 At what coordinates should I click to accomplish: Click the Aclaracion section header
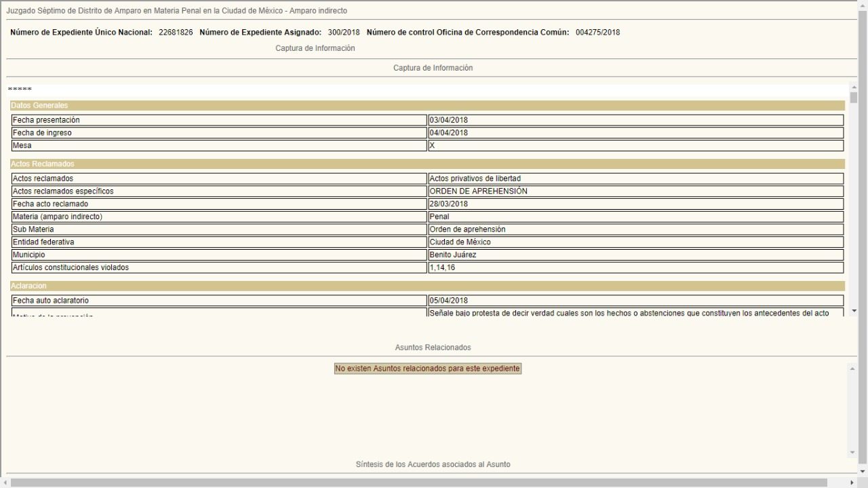coord(427,286)
